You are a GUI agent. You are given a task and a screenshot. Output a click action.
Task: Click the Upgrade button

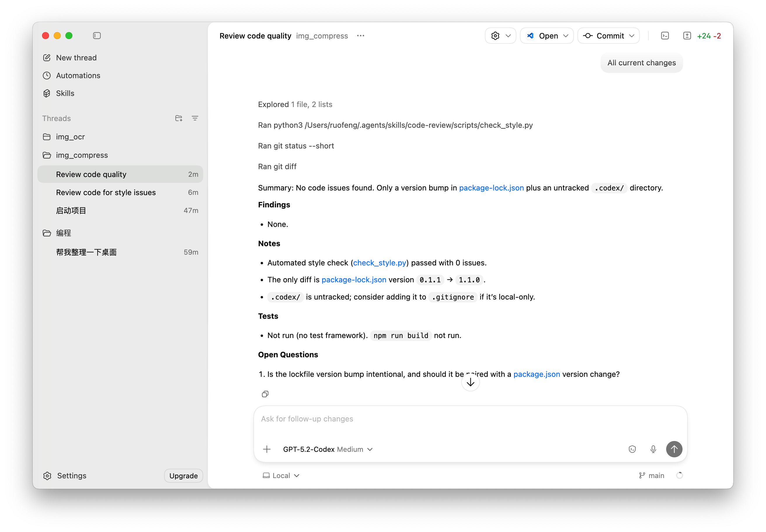[x=183, y=476]
